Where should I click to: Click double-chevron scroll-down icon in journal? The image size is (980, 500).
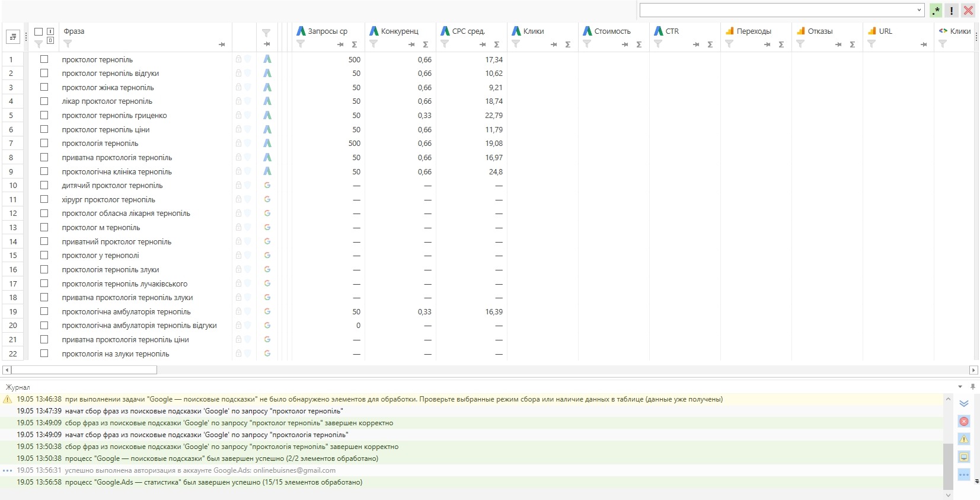964,403
